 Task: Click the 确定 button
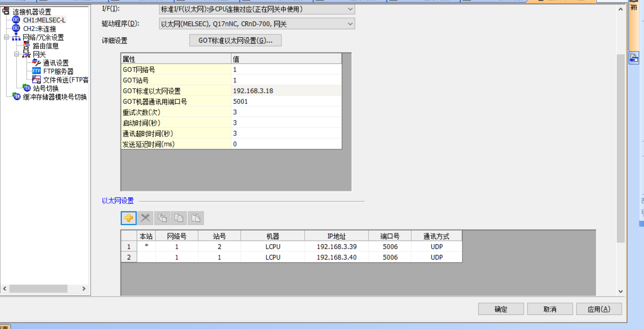[501, 309]
